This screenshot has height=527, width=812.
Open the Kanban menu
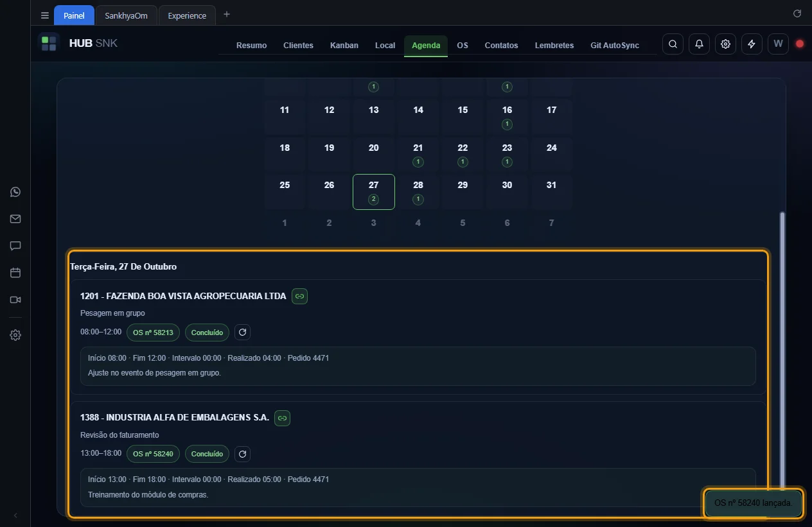344,45
